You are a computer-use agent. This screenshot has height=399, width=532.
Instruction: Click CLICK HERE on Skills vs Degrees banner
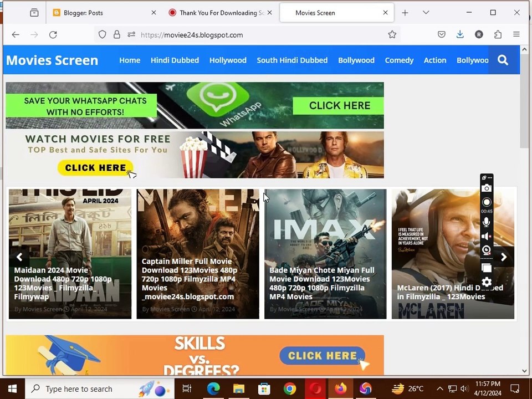323,356
